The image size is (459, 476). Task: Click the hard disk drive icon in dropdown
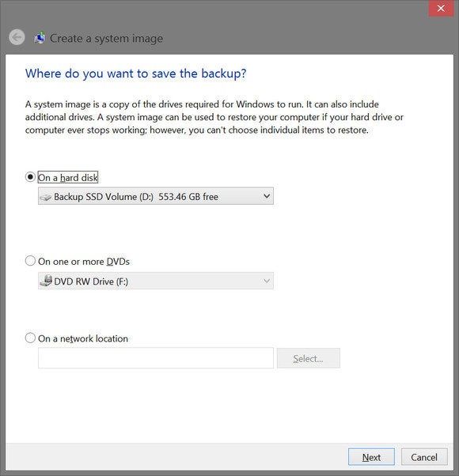click(46, 197)
